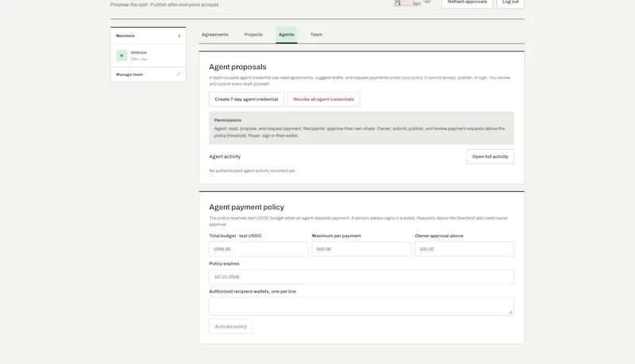Focus the Total budget test USDC field
Screen dimensions: 635x364
[x=259, y=249]
